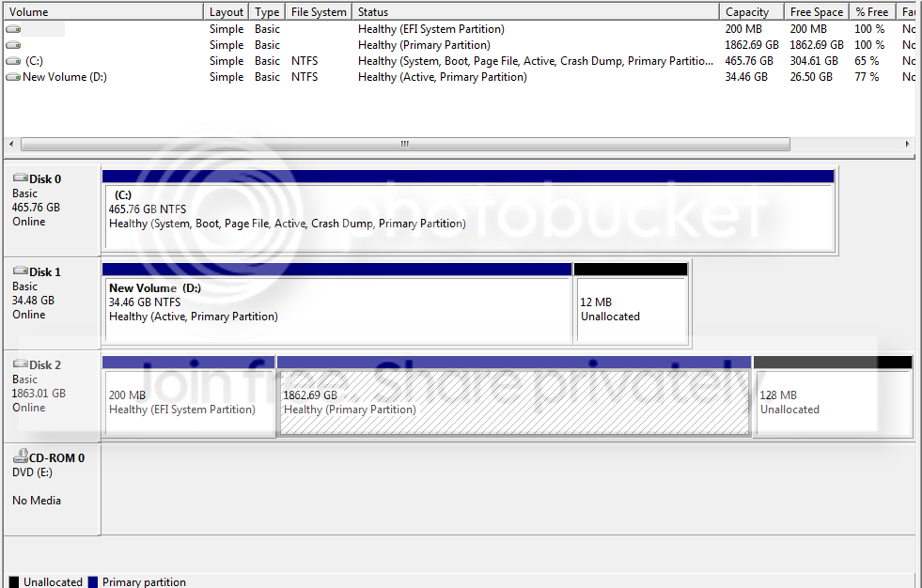Screen dimensions: 922x588
Task: Click the '34.46 GB' capacity cell
Action: (746, 77)
